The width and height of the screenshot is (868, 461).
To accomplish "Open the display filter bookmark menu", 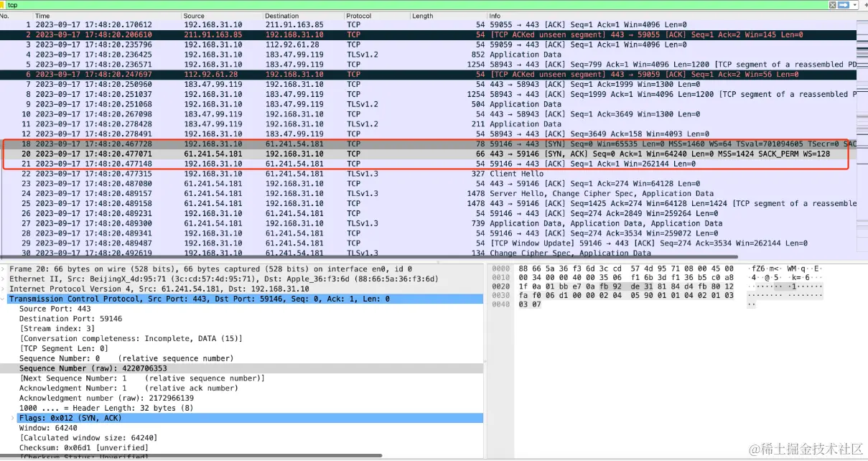I will tap(4, 5).
